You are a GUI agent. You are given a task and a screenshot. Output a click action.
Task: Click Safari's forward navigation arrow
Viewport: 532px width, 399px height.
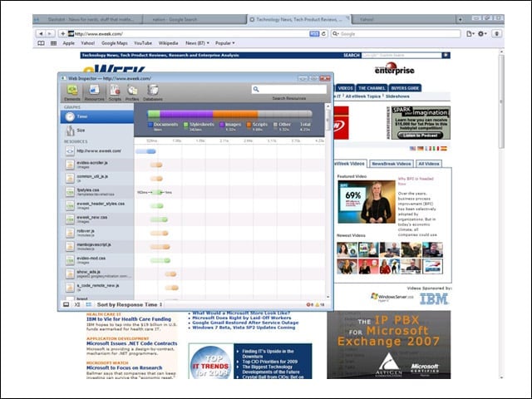(x=50, y=33)
